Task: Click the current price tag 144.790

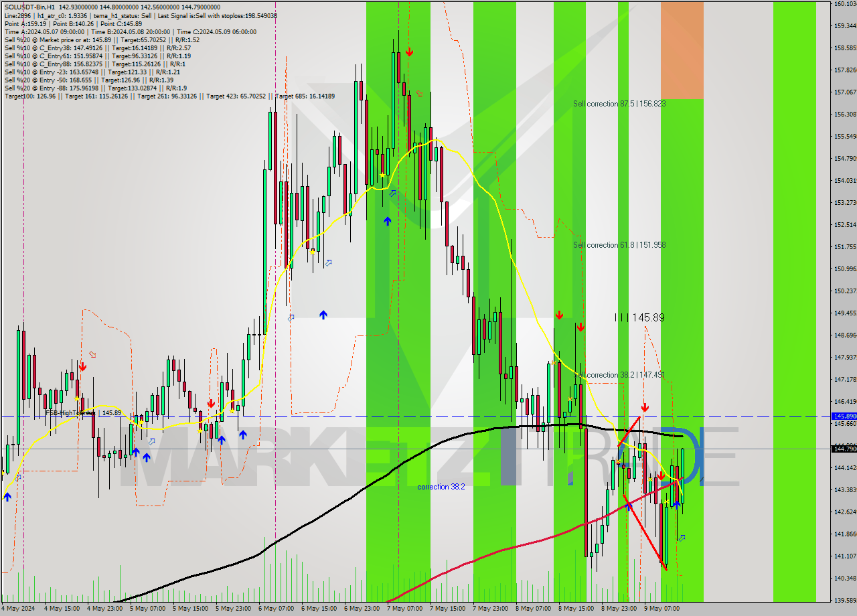Action: (844, 449)
